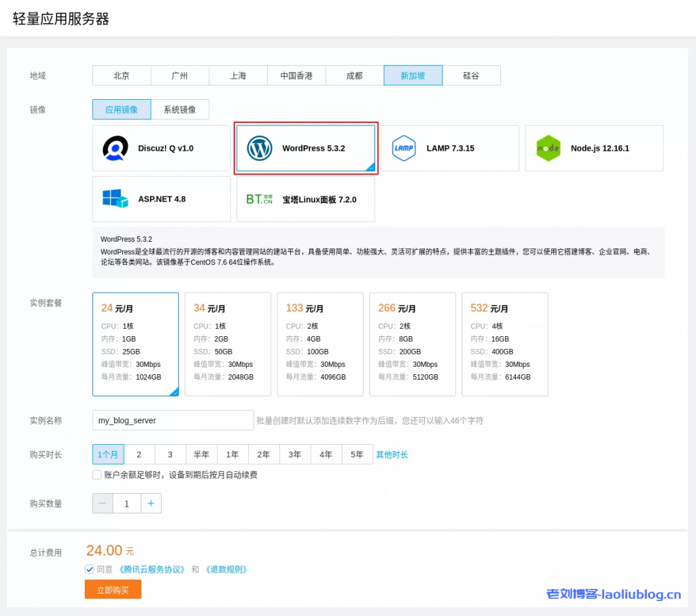Choose the 532 元/月 instance plan
Image resolution: width=696 pixels, height=616 pixels.
coord(504,344)
